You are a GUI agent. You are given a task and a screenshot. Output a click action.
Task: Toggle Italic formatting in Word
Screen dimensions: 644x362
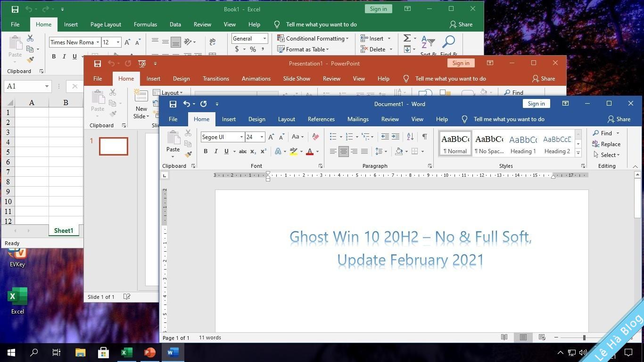[216, 151]
